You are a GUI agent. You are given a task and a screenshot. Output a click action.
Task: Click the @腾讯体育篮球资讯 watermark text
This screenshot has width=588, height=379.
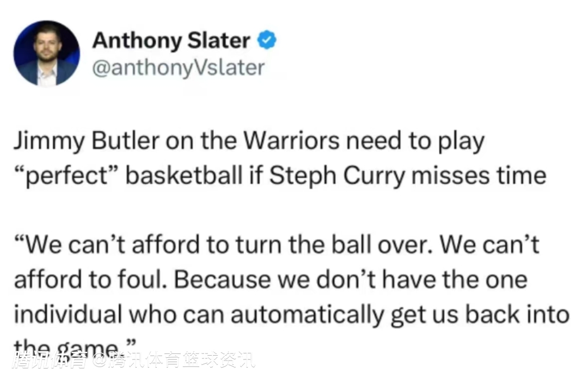pos(173,361)
